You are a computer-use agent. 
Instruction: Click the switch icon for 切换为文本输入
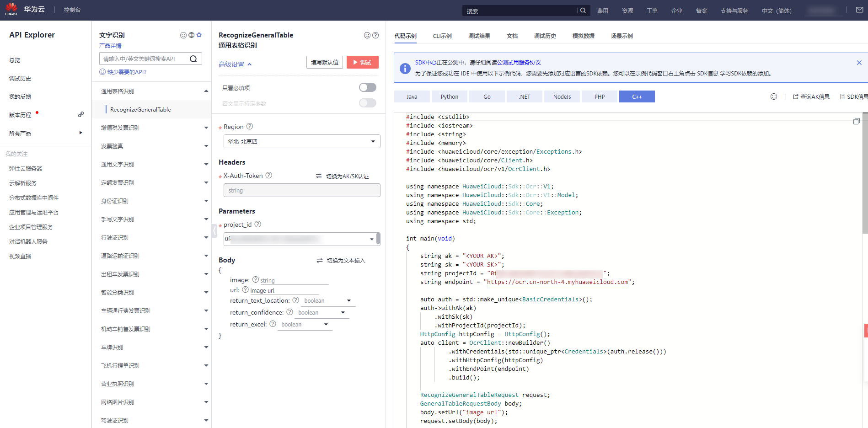point(320,261)
